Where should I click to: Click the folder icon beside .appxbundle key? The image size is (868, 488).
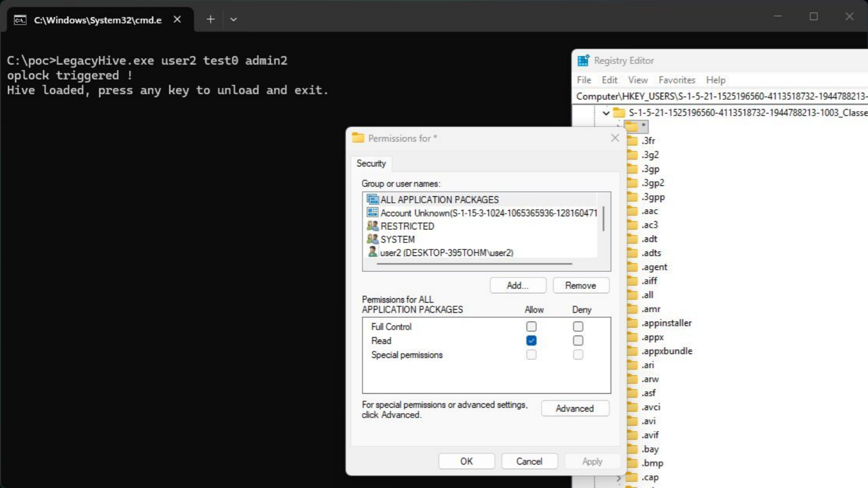pyautogui.click(x=633, y=351)
